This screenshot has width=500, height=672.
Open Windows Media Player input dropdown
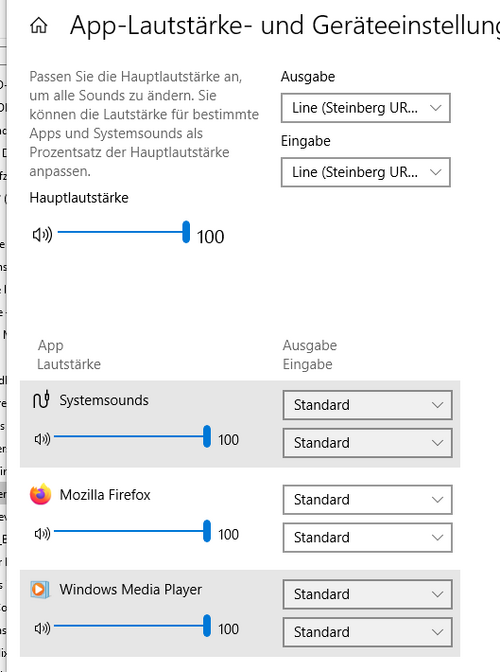367,632
